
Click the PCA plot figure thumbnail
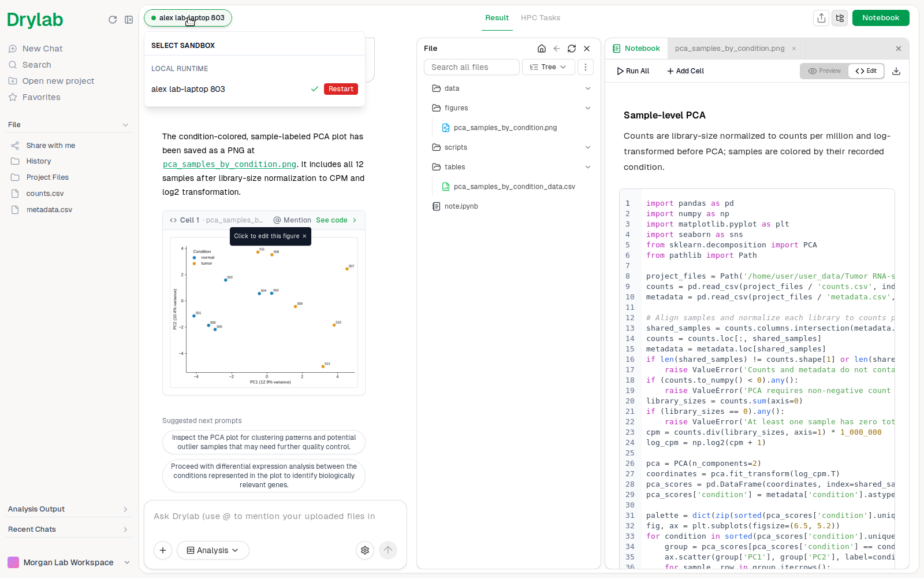(264, 312)
